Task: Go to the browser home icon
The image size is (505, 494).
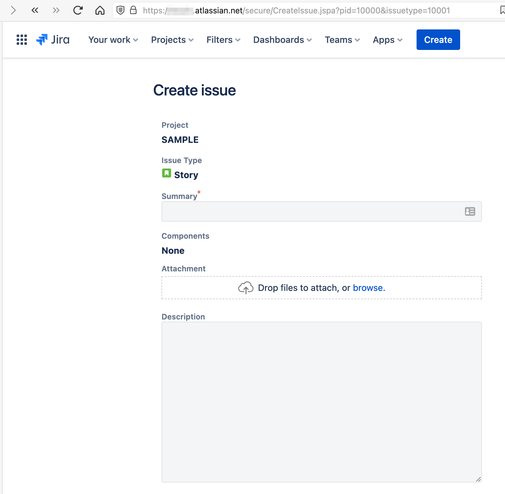Action: [x=100, y=10]
